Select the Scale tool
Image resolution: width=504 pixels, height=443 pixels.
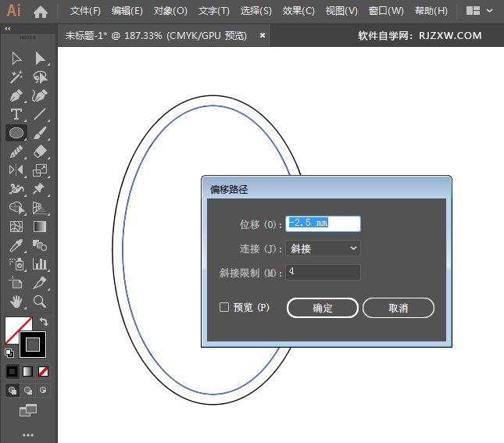[40, 170]
